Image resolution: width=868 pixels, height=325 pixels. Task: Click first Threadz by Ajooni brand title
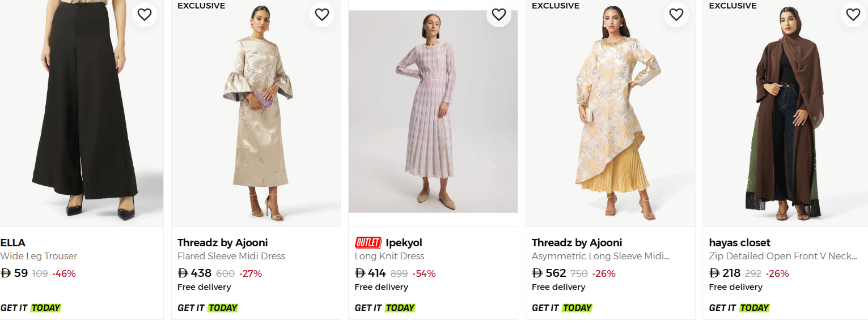pos(222,243)
